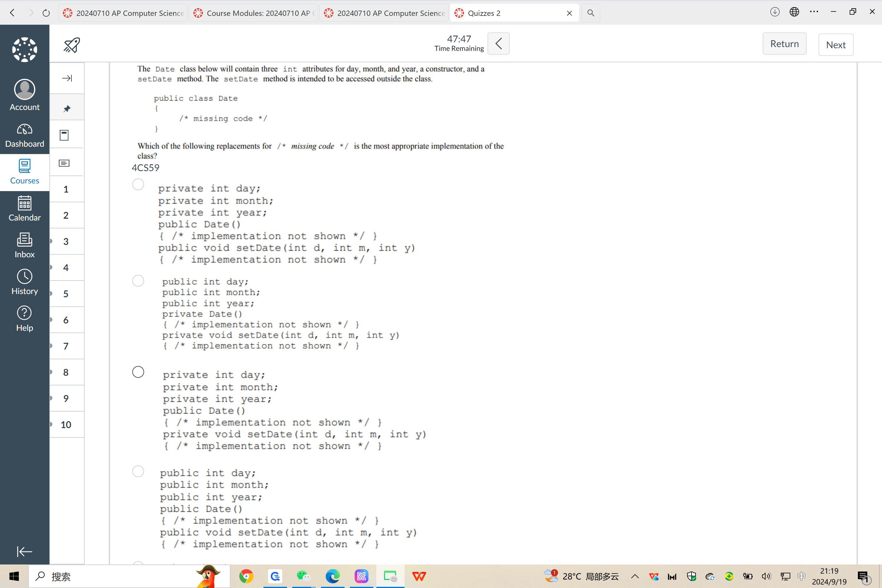
Task: Click the Calendar icon in sidebar
Action: (x=24, y=209)
